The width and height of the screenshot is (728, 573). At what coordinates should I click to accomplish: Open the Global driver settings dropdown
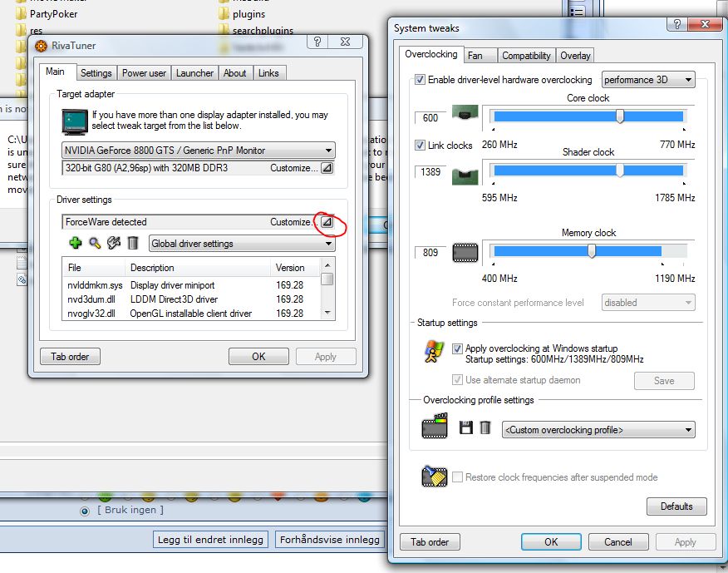242,244
